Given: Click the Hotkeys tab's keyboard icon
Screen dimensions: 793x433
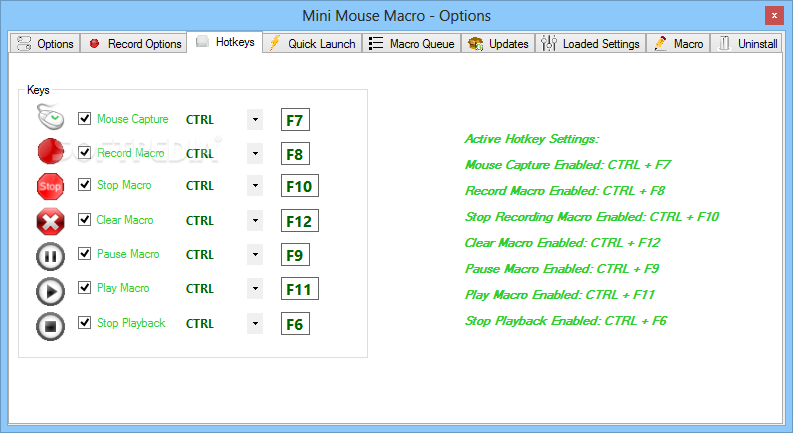Looking at the screenshot, I should click(x=202, y=41).
